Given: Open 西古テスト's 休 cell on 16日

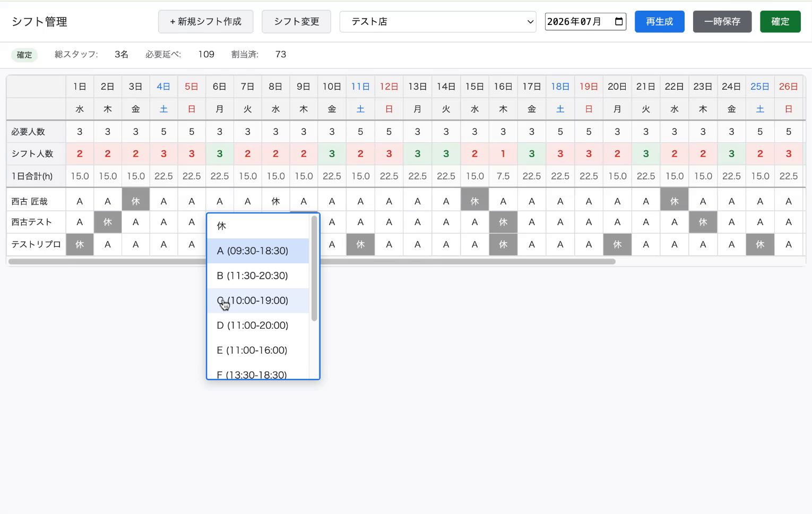Looking at the screenshot, I should coord(503,222).
